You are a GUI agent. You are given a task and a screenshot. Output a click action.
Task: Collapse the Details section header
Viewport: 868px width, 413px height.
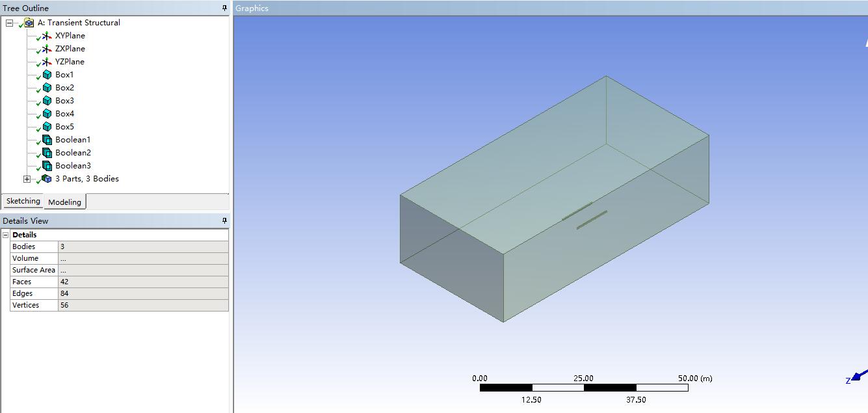tap(6, 235)
